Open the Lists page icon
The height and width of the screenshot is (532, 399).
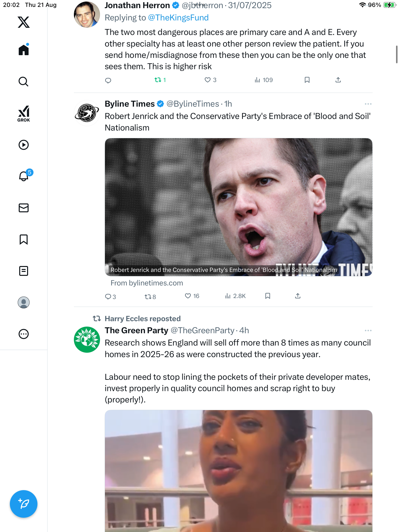click(24, 271)
